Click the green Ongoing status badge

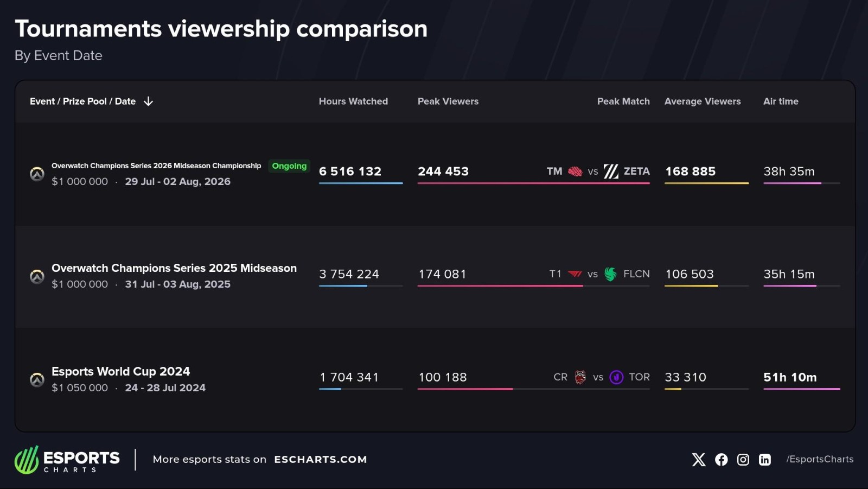click(x=289, y=166)
